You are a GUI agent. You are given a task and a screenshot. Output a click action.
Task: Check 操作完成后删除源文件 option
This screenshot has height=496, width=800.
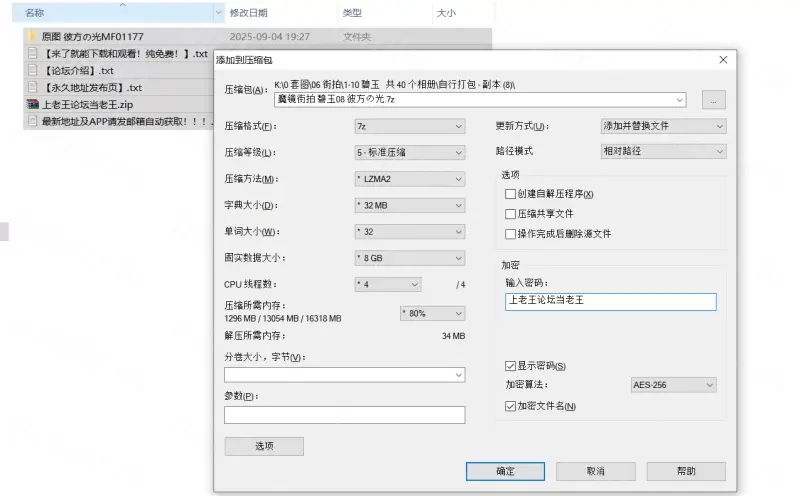tap(510, 234)
